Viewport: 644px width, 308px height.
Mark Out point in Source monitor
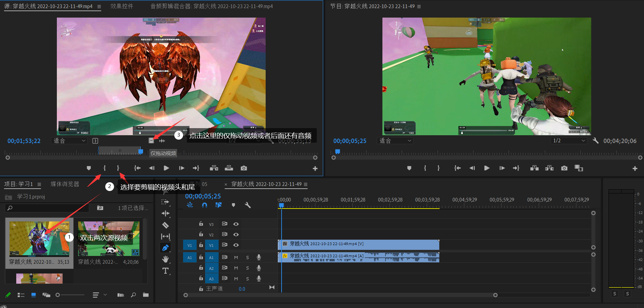118,168
